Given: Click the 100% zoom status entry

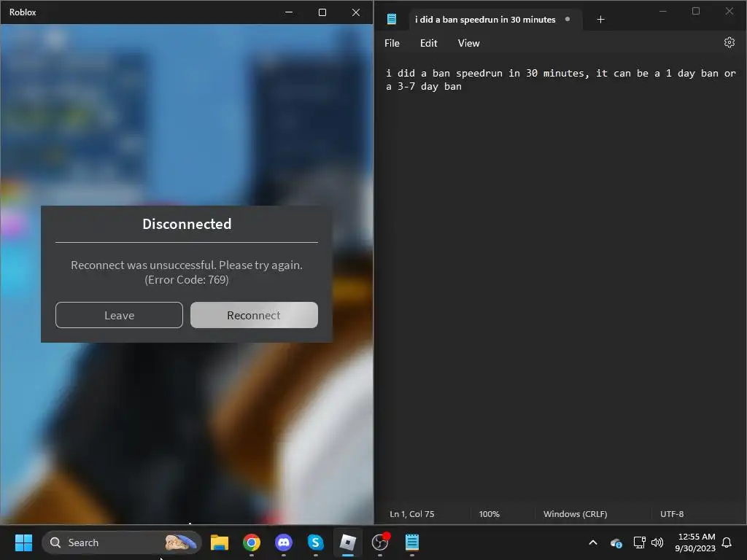Looking at the screenshot, I should (x=489, y=514).
